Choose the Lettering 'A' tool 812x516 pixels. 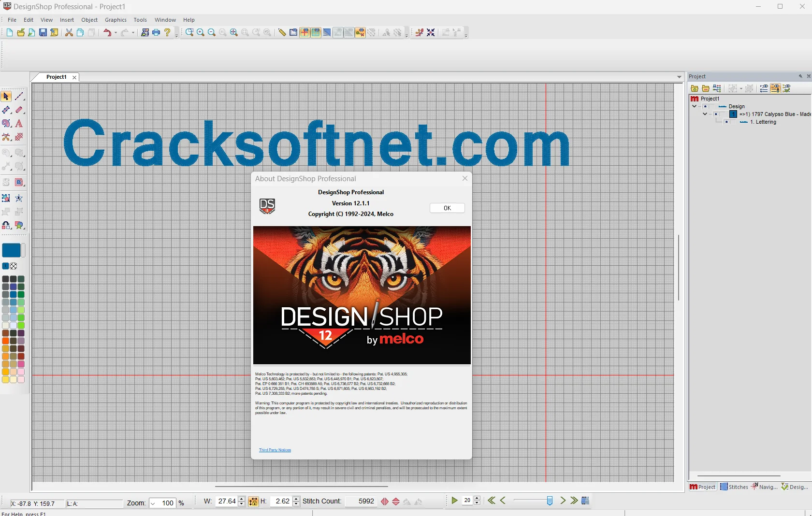click(19, 124)
